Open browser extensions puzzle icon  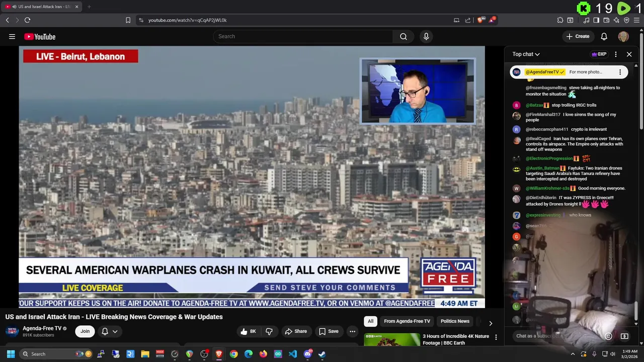coord(560,20)
